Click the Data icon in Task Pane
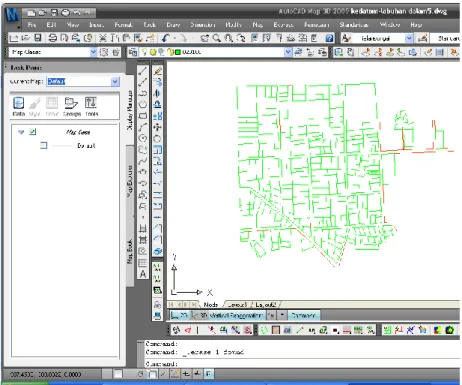 click(18, 106)
